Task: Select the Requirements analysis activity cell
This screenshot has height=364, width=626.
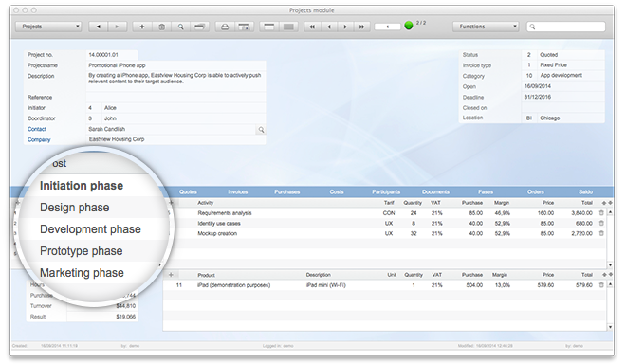Action: tap(225, 213)
